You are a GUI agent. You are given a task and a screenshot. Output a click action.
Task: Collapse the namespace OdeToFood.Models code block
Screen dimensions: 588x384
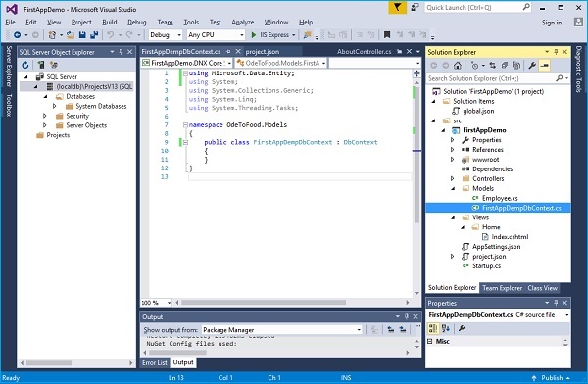(185, 124)
